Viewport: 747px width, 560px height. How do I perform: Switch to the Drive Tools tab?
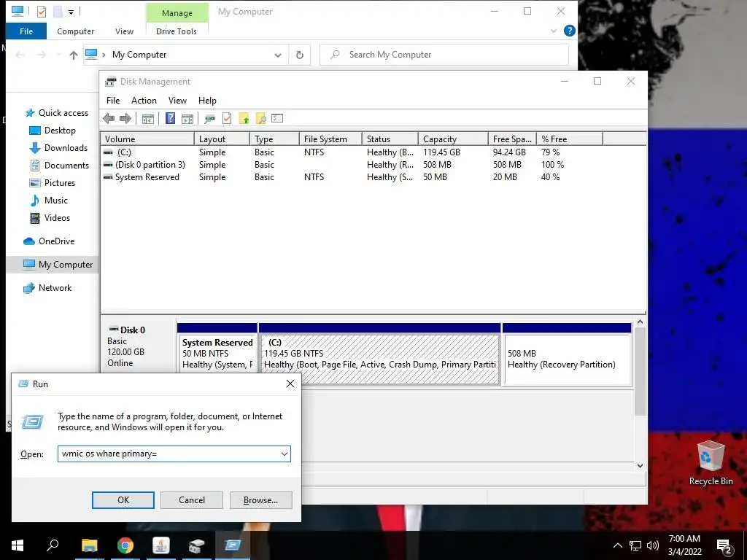(x=177, y=31)
